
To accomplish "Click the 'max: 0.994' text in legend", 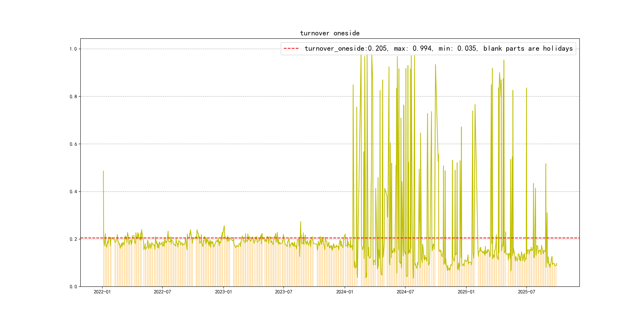I will point(413,48).
